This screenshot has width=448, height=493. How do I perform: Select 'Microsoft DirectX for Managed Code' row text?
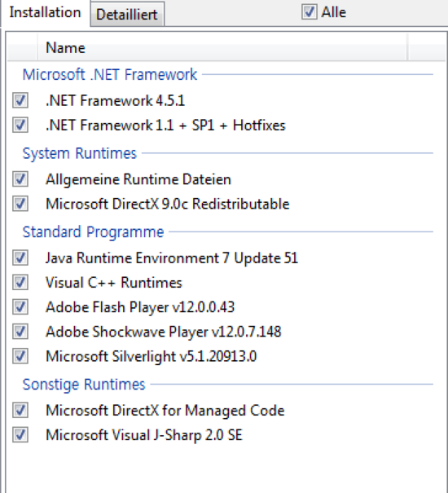165,411
